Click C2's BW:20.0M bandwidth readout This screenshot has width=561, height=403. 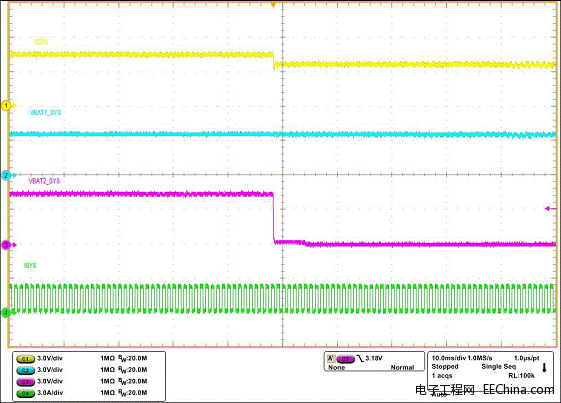point(133,370)
